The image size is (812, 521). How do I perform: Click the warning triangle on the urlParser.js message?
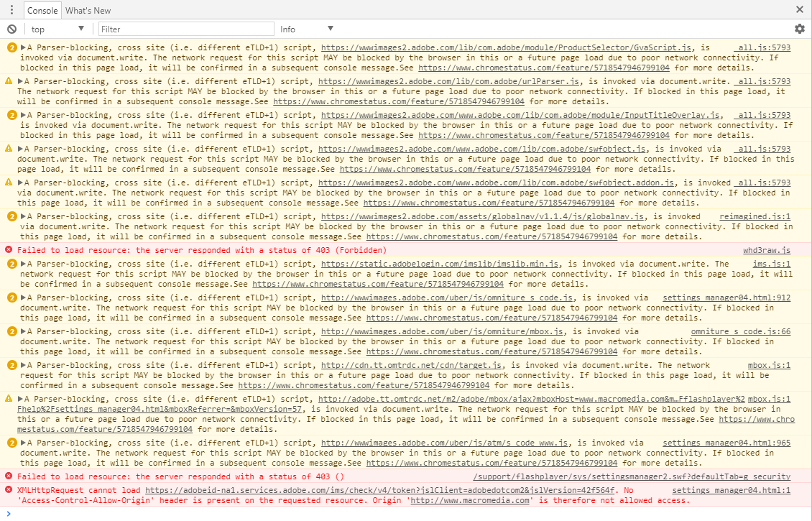9,80
